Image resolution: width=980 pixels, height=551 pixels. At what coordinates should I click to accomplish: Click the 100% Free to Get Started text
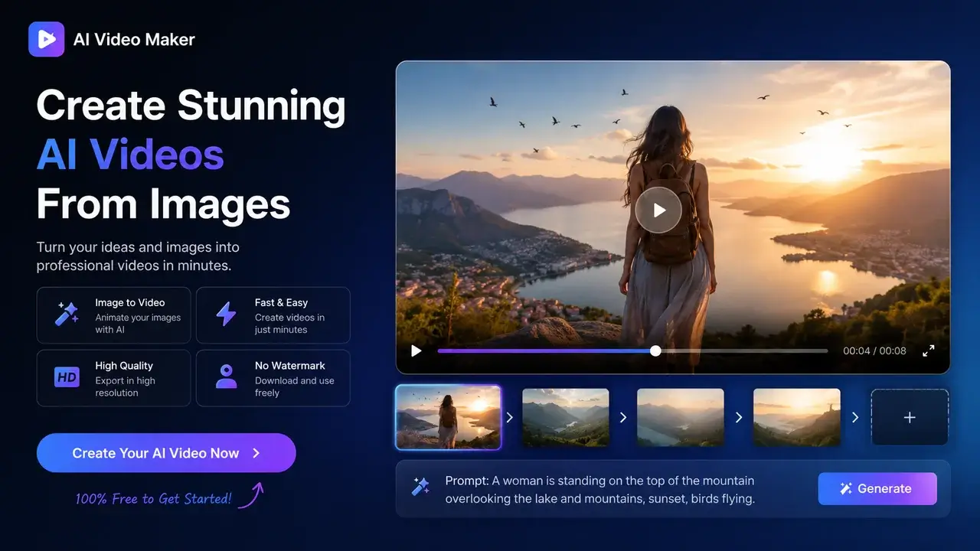153,499
